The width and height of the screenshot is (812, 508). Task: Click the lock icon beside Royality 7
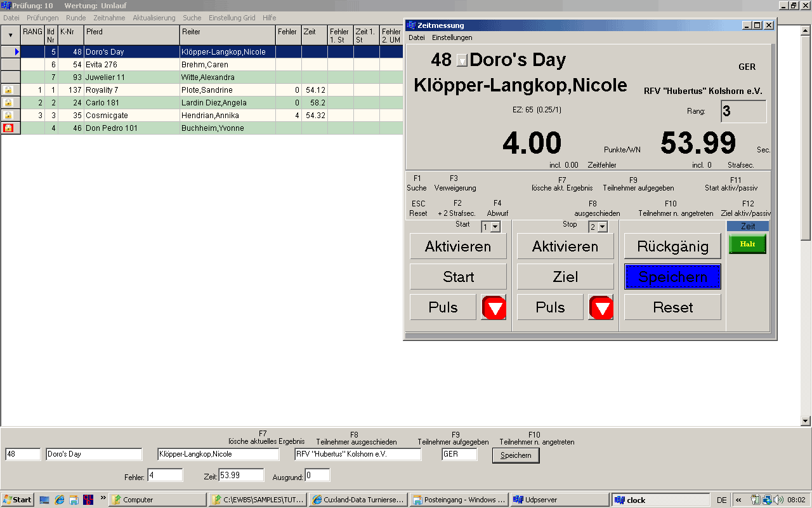click(x=8, y=90)
